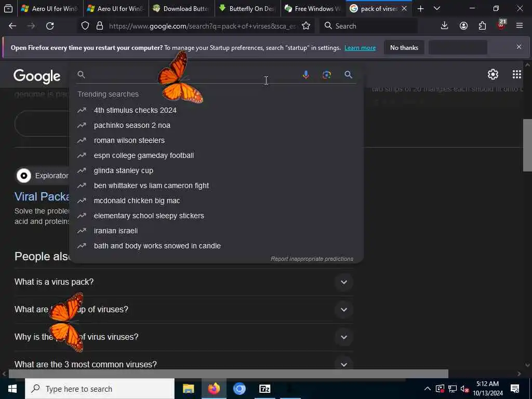Open the Learn more link
Screen dimensions: 532x399
point(360,48)
